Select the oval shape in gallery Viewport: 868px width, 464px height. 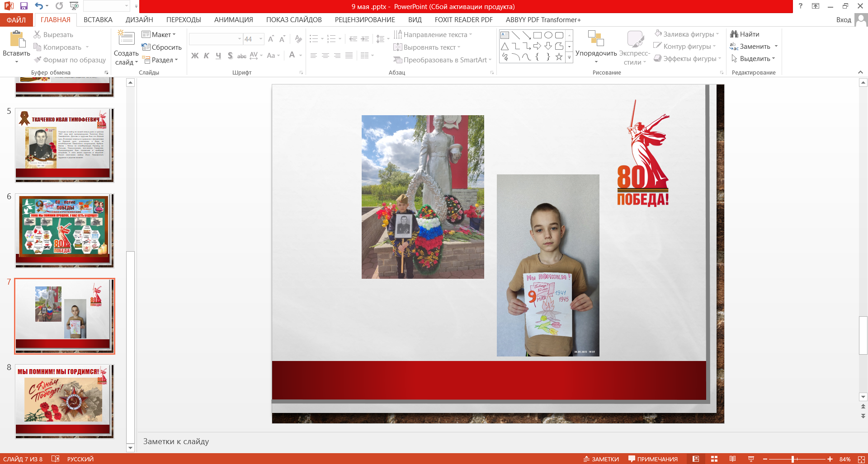click(548, 35)
